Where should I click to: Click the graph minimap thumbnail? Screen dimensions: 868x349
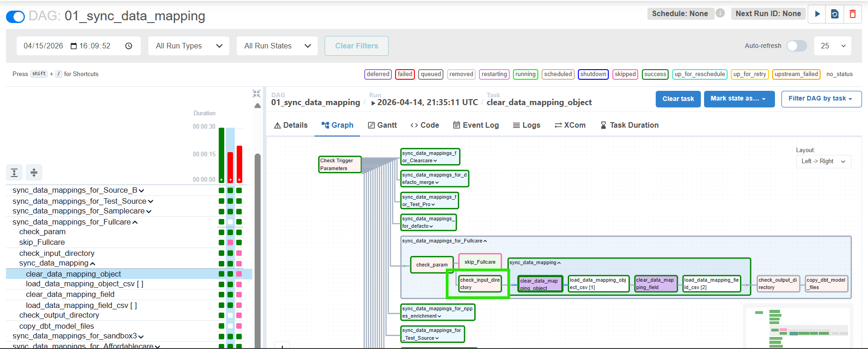click(797, 326)
